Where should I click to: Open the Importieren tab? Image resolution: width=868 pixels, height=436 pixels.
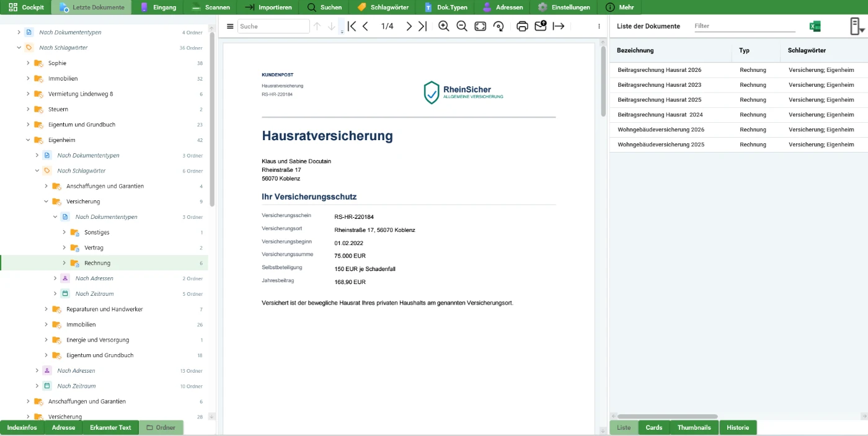click(x=268, y=7)
